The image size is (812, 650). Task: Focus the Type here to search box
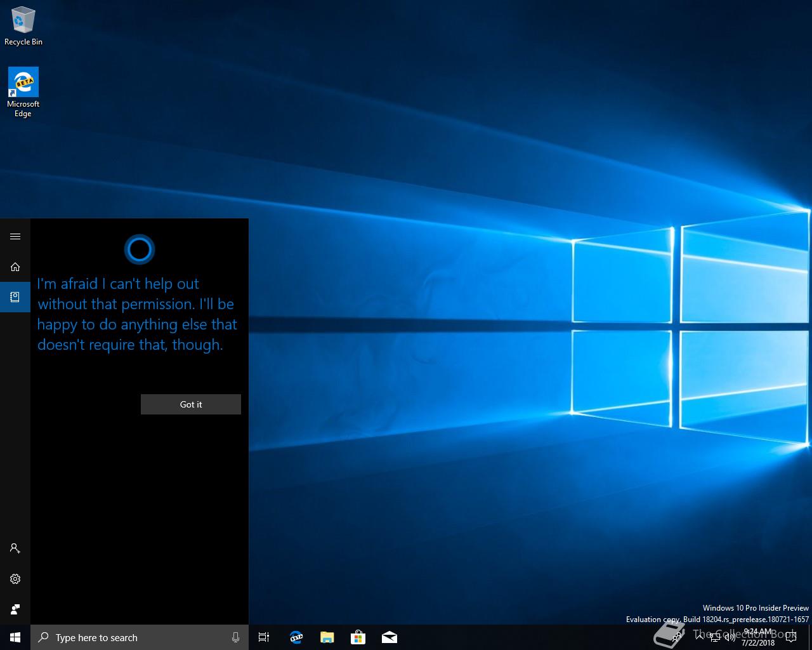coord(140,637)
